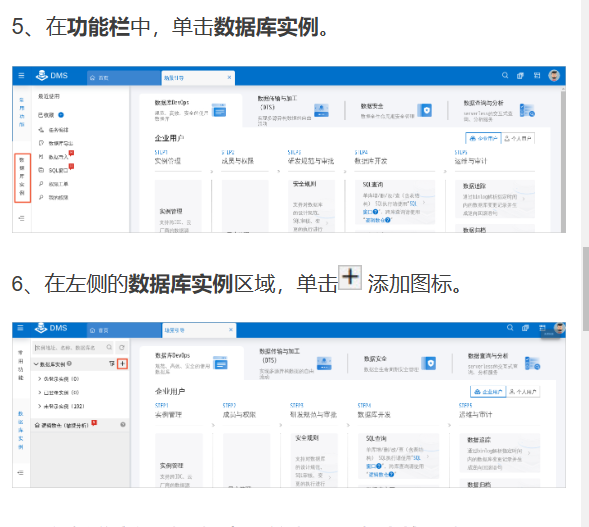Click refresh icon beside instance search box
The image size is (589, 527).
coord(122,347)
